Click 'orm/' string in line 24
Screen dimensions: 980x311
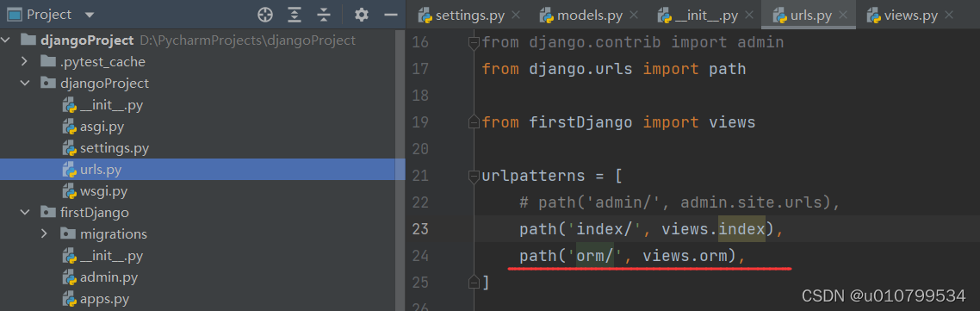(x=596, y=256)
